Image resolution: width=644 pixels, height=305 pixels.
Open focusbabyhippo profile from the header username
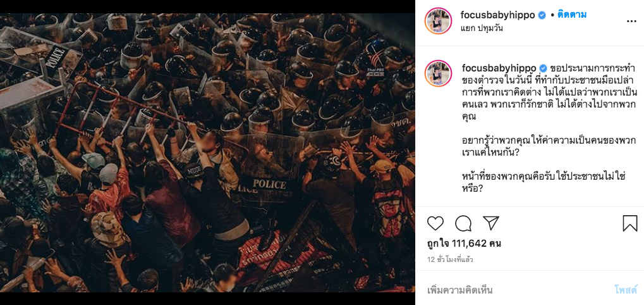tap(498, 15)
